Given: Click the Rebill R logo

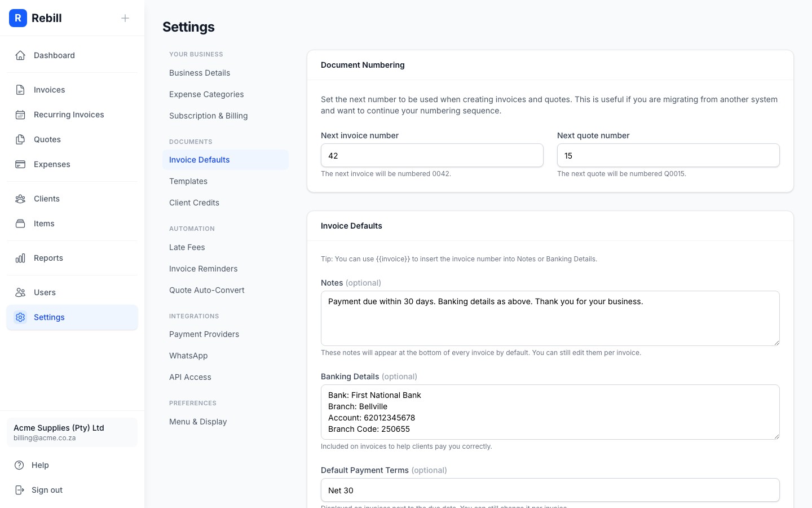Looking at the screenshot, I should click(18, 17).
